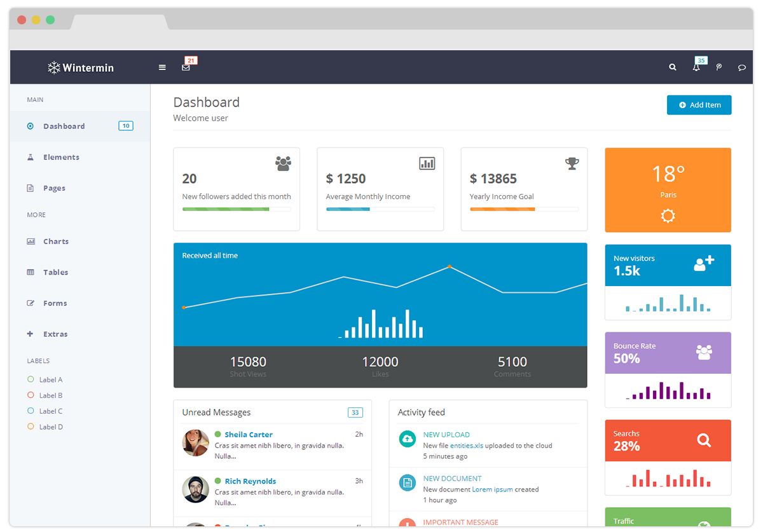Viewport: 763px width, 532px height.
Task: Open the mail inbox icon with 21 badge
Action: click(186, 67)
